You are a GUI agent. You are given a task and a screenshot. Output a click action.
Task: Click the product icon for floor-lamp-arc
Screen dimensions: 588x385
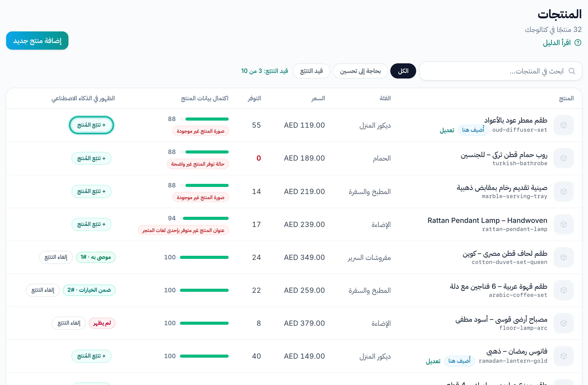point(563,323)
